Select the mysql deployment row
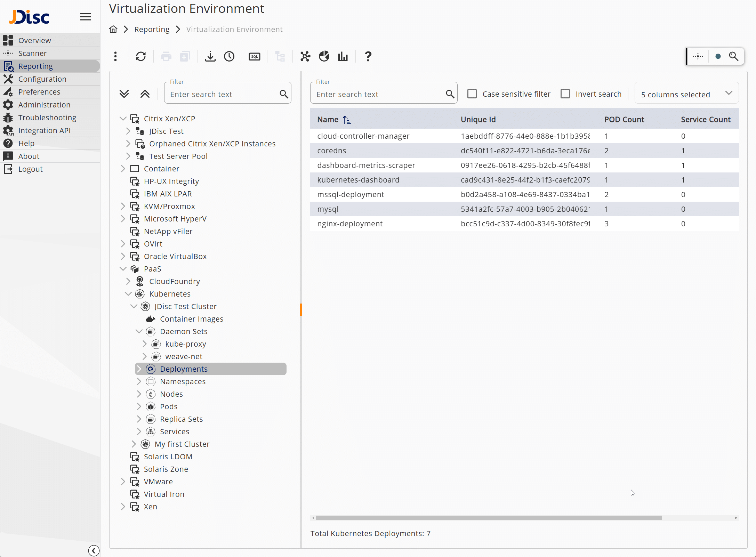Viewport: 756px width, 557px height. click(x=383, y=209)
